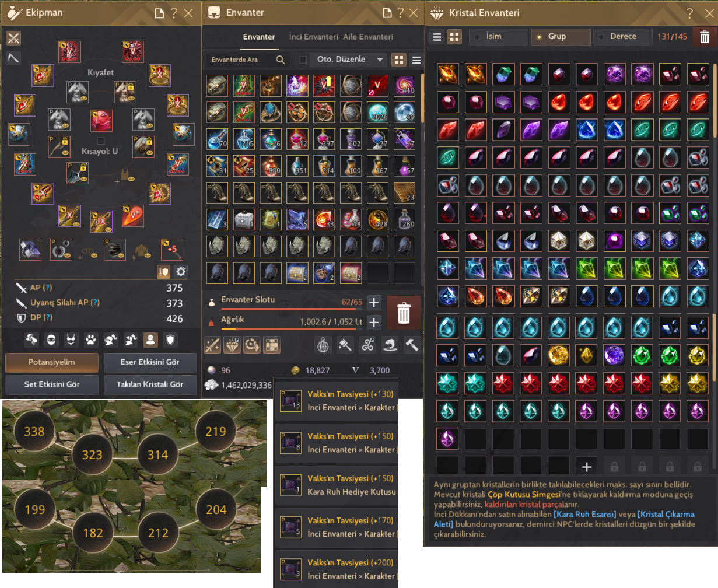718x588 pixels.
Task: Click the search magnifier in inventory
Action: point(281,60)
